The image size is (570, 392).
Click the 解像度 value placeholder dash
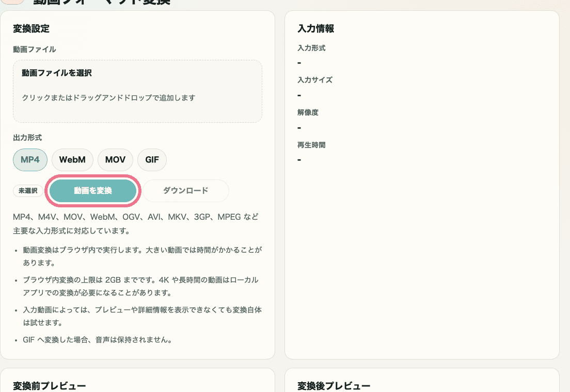pyautogui.click(x=298, y=127)
